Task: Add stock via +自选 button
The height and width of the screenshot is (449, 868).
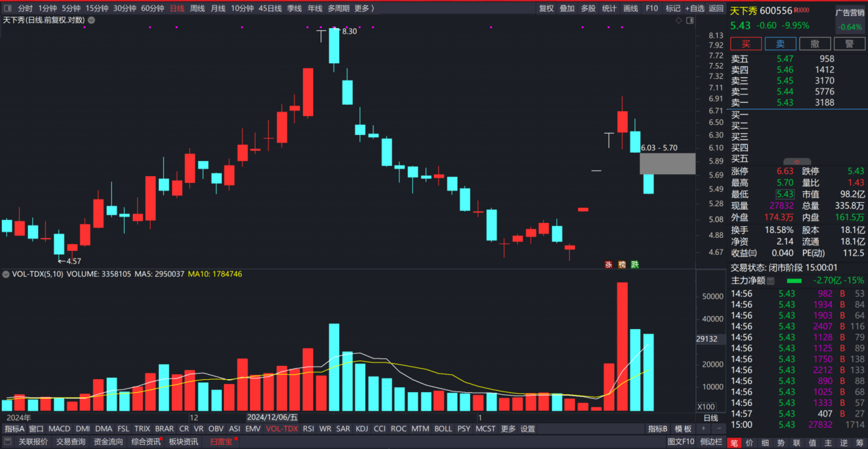Action: (x=695, y=8)
